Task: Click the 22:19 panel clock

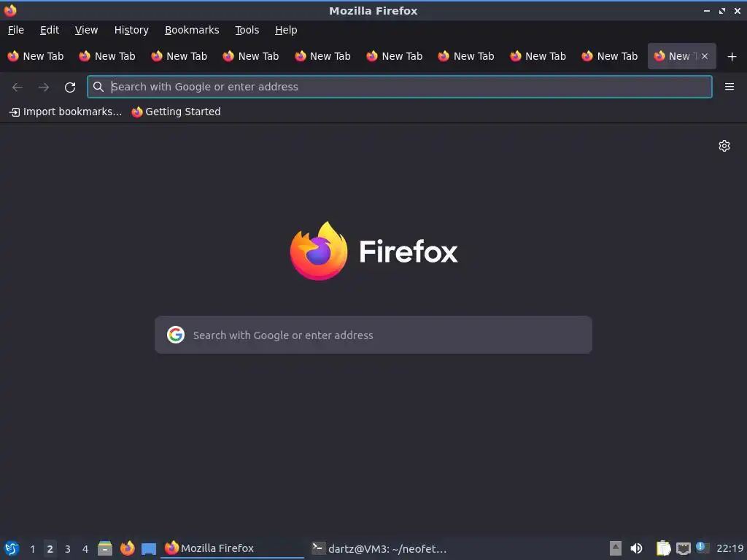Action: [x=729, y=548]
